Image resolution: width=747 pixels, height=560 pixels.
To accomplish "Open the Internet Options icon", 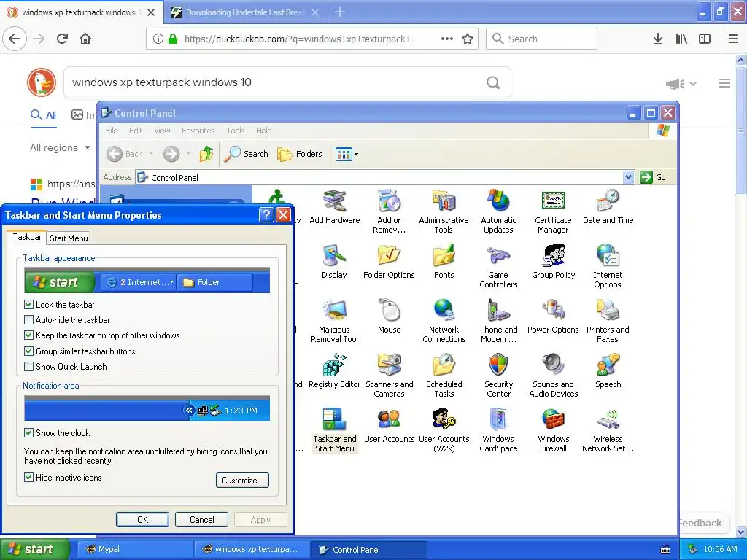I will pyautogui.click(x=608, y=266).
